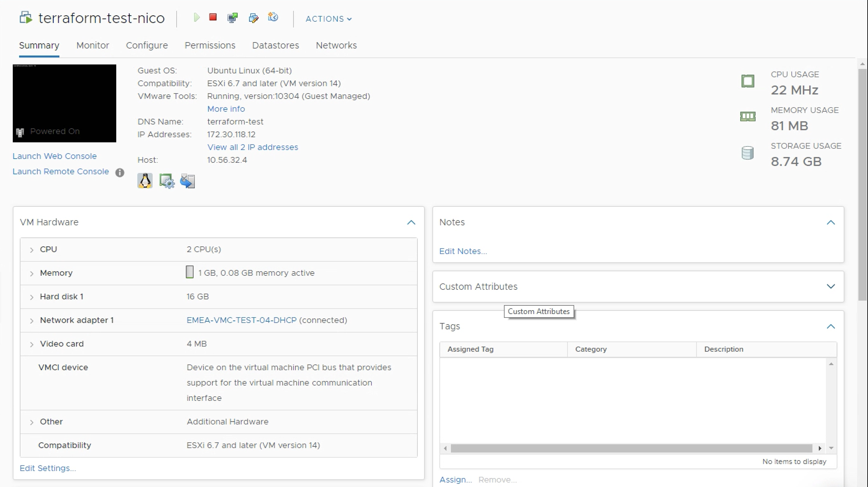Click the View all 2 IP addresses link
This screenshot has width=868, height=487.
tap(252, 147)
